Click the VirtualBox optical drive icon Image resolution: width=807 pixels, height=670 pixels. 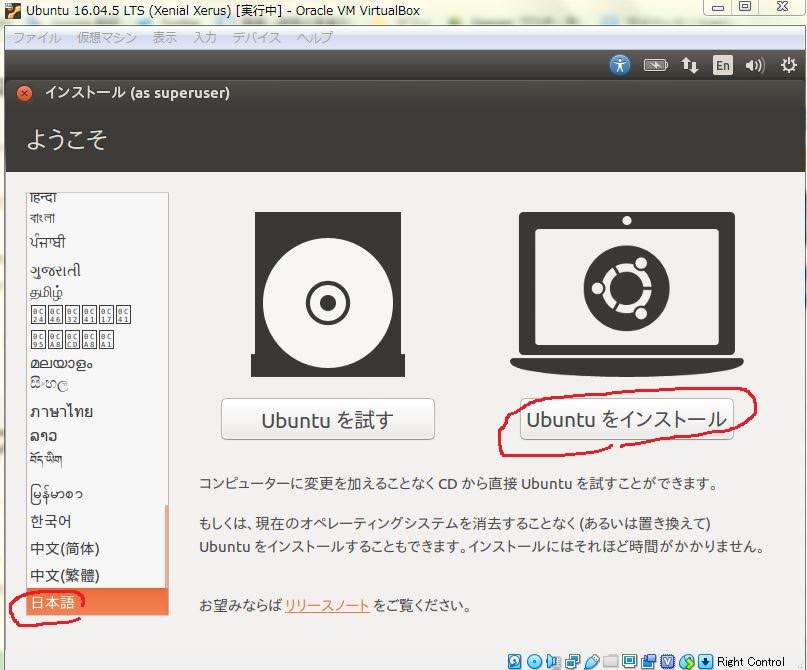coord(535,661)
